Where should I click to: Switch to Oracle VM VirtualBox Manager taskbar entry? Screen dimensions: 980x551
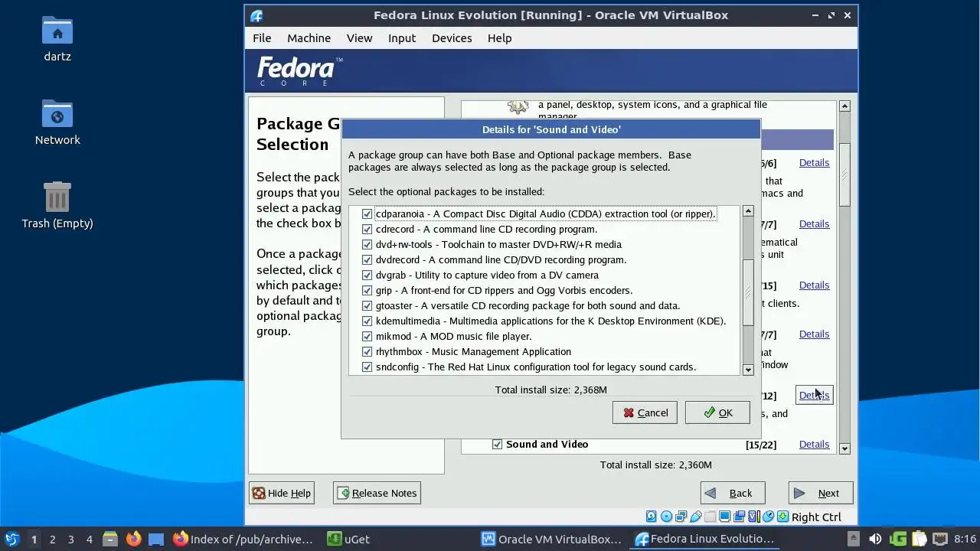(551, 539)
